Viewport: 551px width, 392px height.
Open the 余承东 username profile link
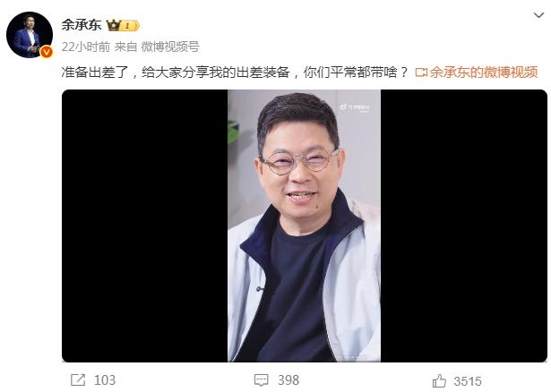pyautogui.click(x=82, y=25)
